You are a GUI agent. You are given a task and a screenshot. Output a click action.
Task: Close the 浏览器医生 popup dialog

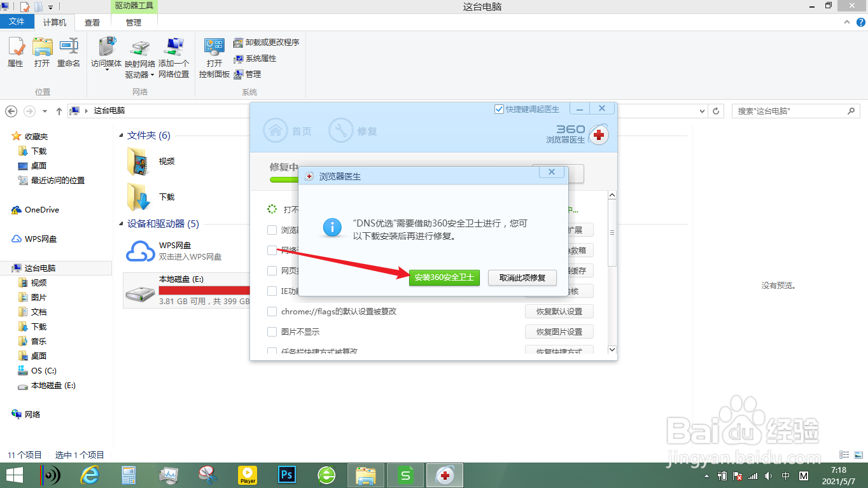coord(552,172)
